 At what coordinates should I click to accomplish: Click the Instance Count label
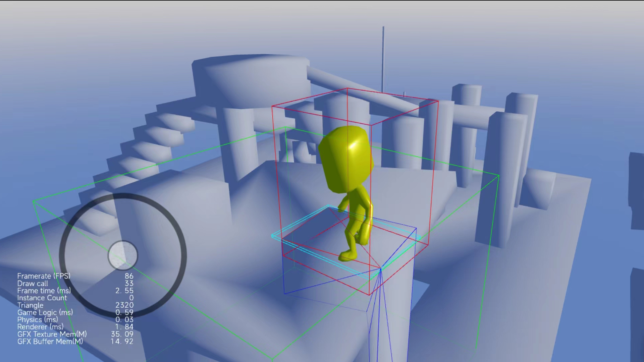pos(42,298)
